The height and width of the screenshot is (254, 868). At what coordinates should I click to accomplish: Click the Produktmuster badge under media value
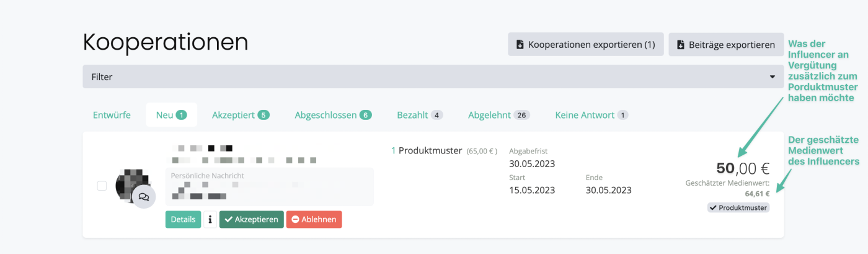click(x=738, y=207)
